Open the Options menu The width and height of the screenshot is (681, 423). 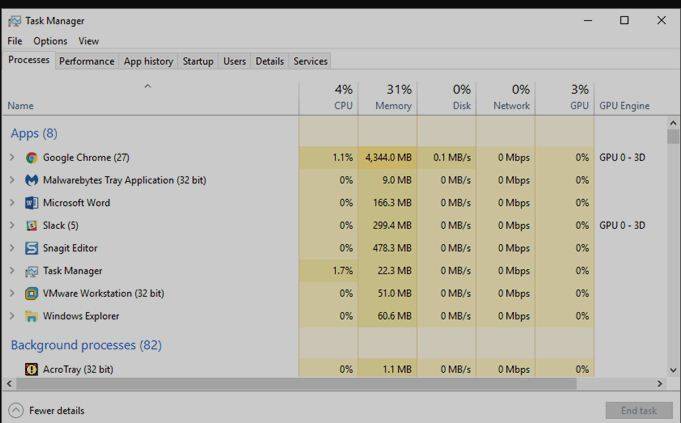point(50,41)
